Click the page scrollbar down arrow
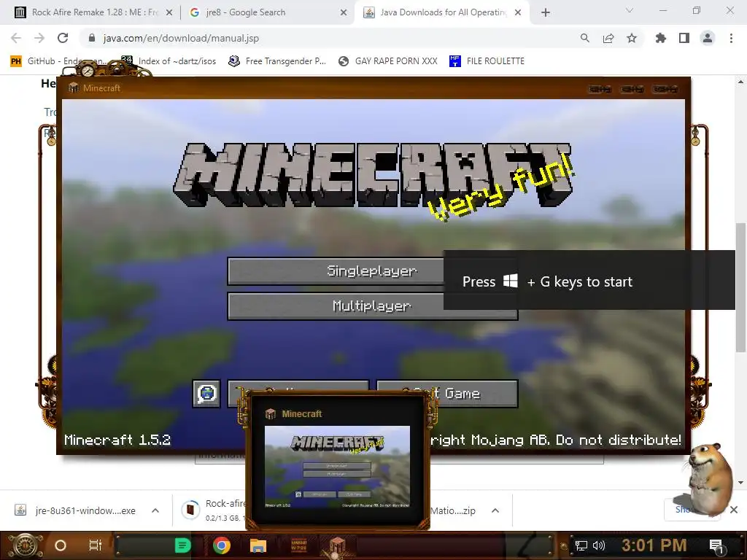The height and width of the screenshot is (560, 747). pos(740,483)
